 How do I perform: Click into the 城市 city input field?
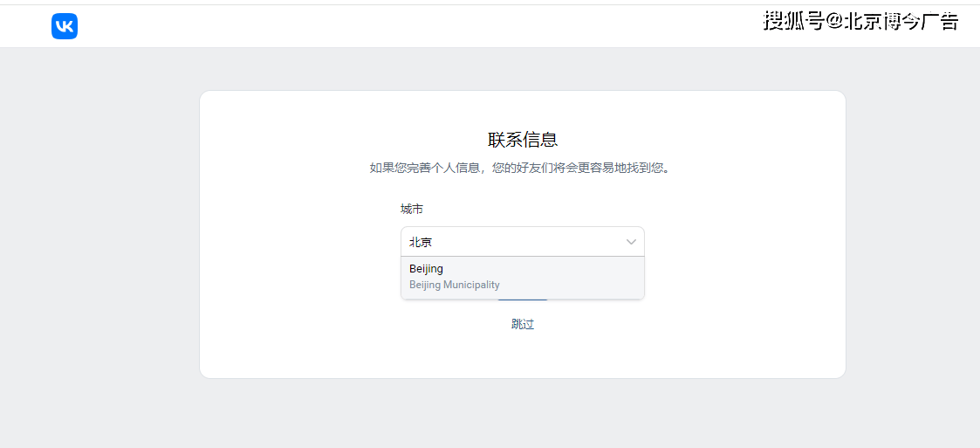tap(515, 242)
